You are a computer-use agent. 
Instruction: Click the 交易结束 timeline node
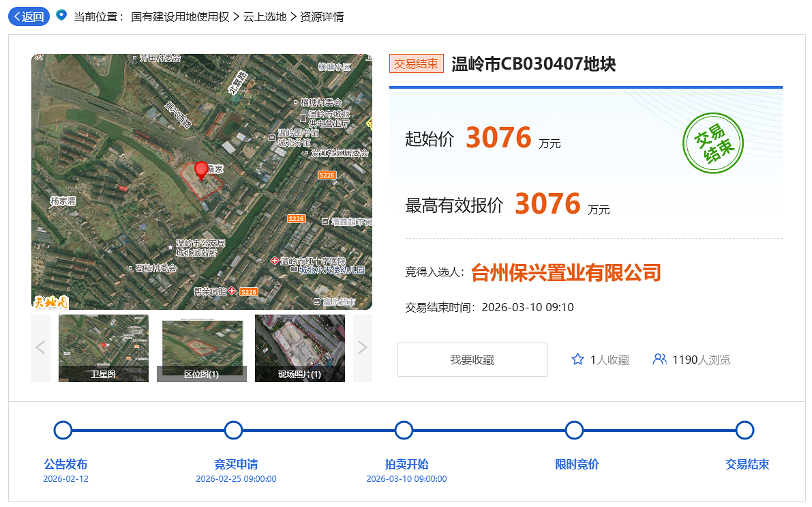[745, 430]
